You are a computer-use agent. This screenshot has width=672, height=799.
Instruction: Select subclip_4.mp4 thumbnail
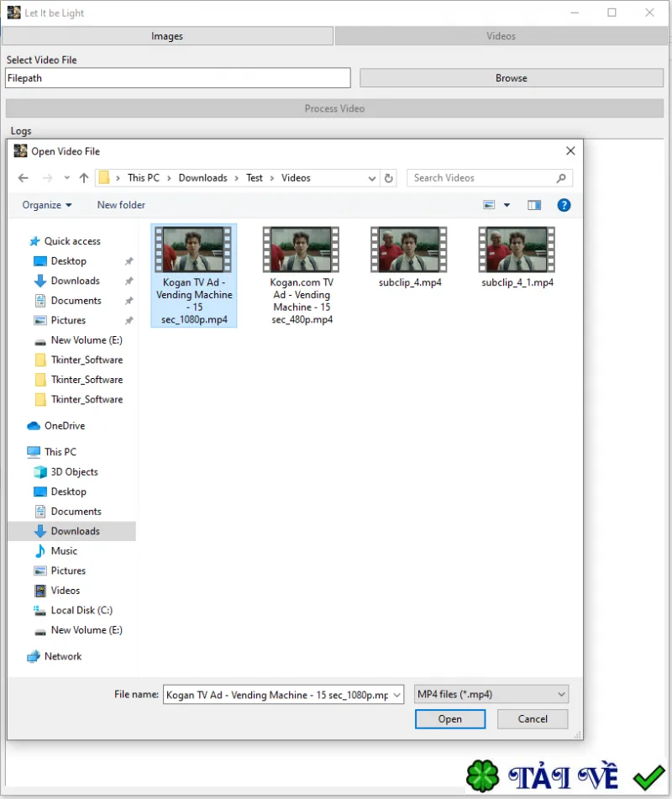tap(408, 250)
